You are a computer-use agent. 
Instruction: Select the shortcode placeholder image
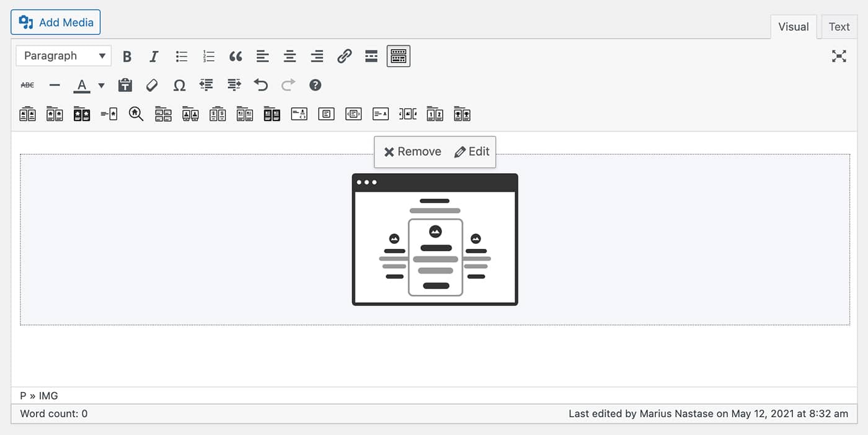[x=435, y=240]
